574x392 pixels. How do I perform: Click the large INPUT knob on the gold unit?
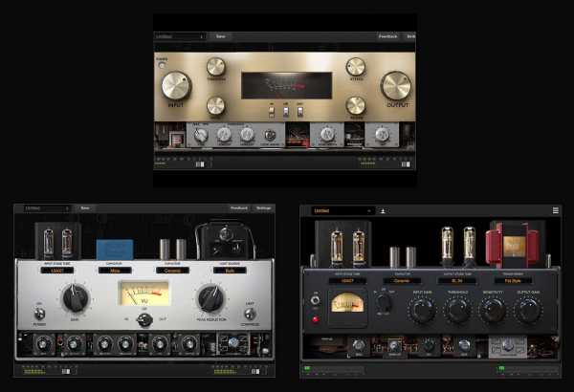pos(176,86)
